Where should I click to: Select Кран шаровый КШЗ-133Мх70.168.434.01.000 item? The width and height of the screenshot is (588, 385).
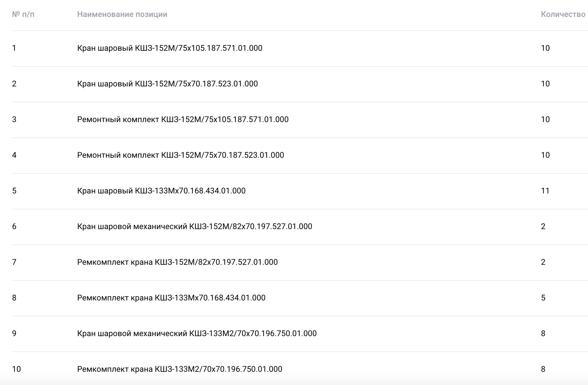click(161, 191)
